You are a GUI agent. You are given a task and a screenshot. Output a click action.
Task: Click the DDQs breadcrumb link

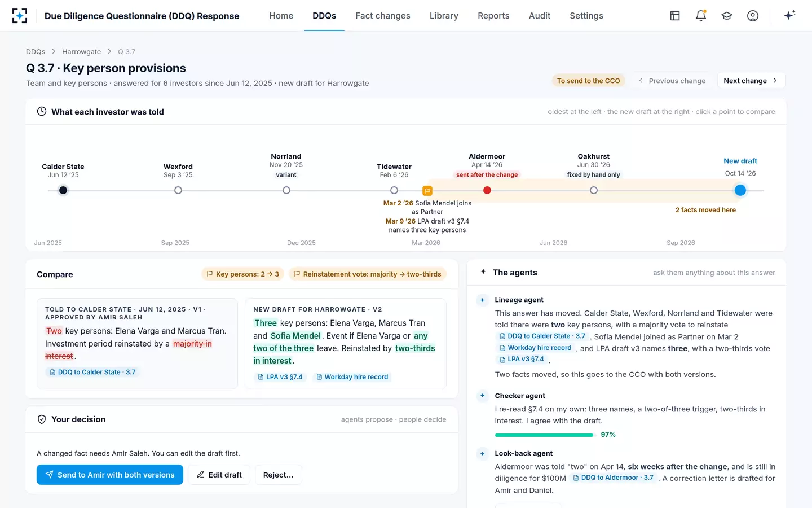(36, 52)
